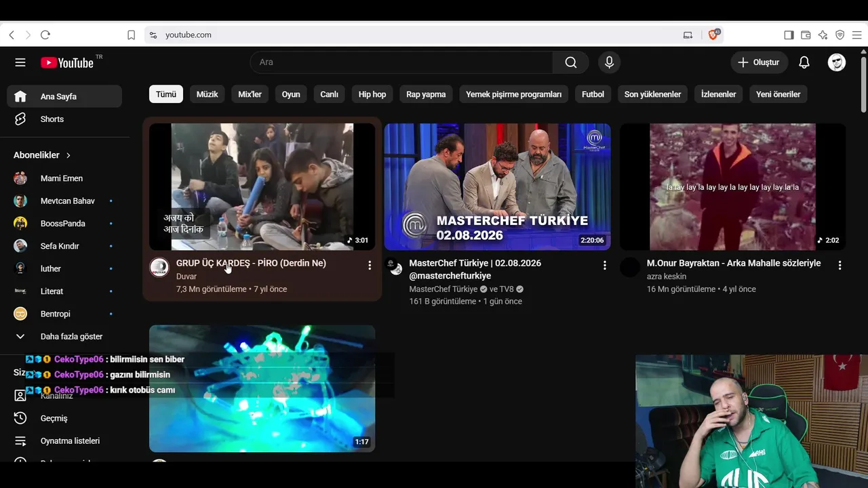The image size is (868, 488).
Task: Select the İzlenenler filter chip
Action: pyautogui.click(x=718, y=94)
